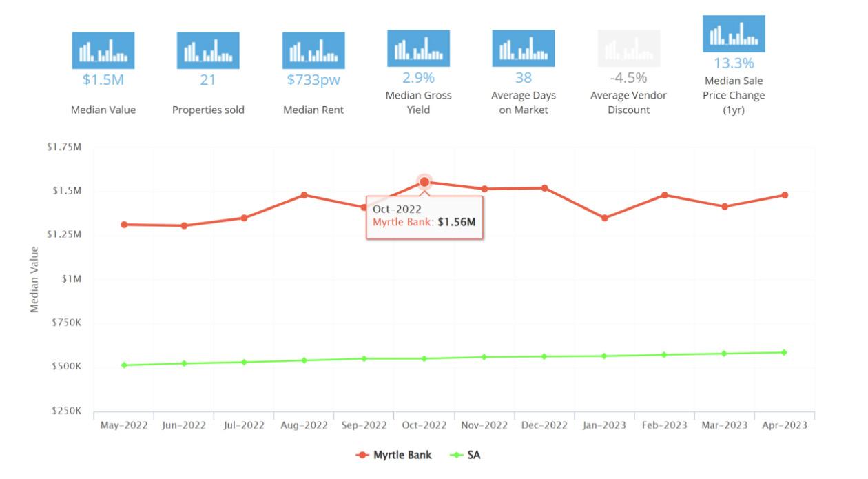This screenshot has width=868, height=479.
Task: Select the Properties sold chart icon
Action: pos(207,50)
